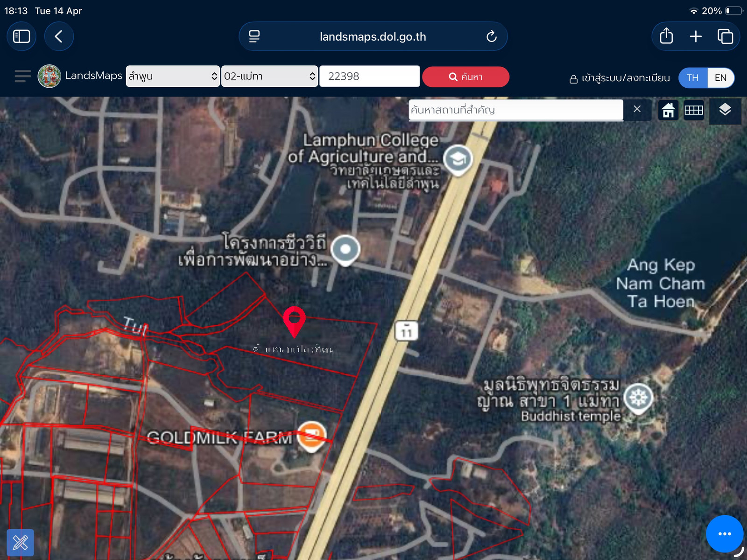Open the page reader options icon
This screenshot has width=747, height=560.
(x=254, y=36)
